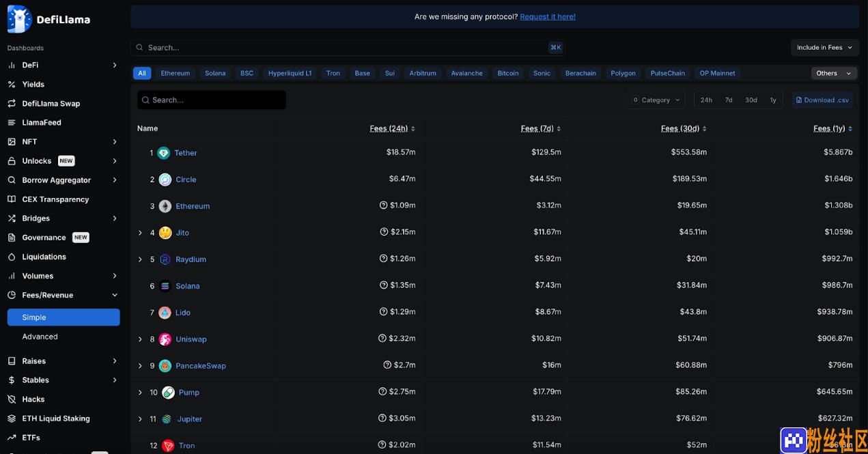Click the Liquidations droplet icon
This screenshot has width=868, height=454.
12,257
